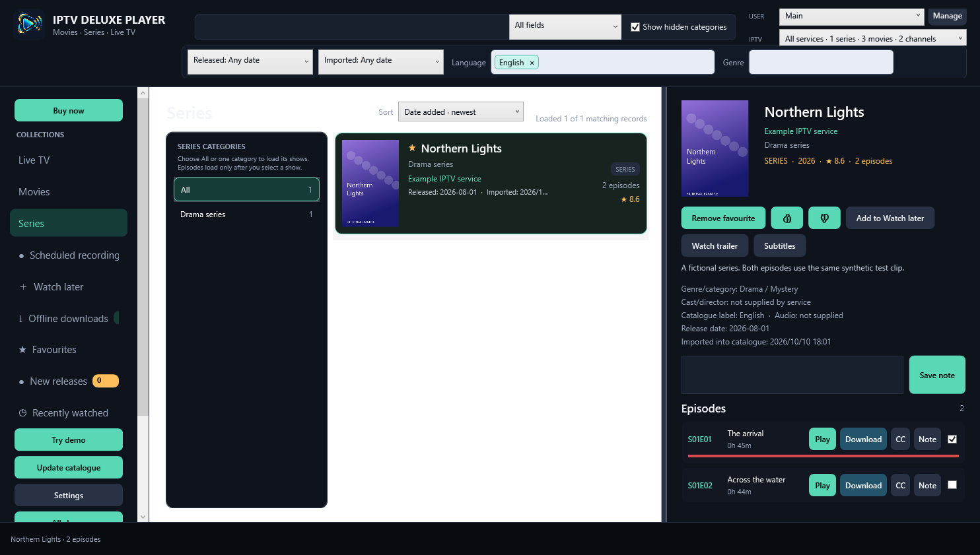This screenshot has height=555, width=980.
Task: Open the All services IPTV dropdown
Action: click(x=872, y=38)
